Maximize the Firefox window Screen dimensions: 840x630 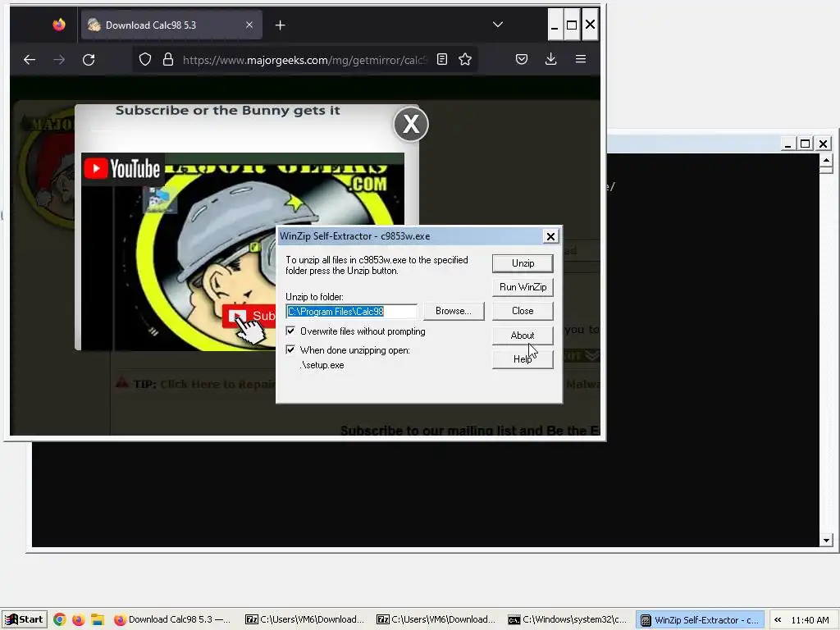[572, 25]
